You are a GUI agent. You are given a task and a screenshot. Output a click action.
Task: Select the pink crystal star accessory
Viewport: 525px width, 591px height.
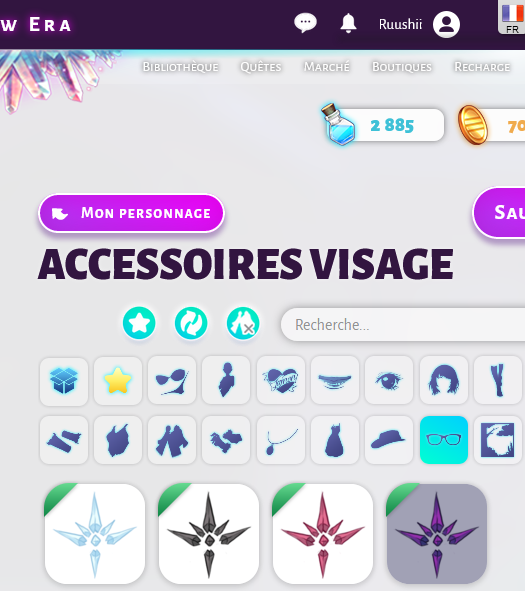[323, 534]
